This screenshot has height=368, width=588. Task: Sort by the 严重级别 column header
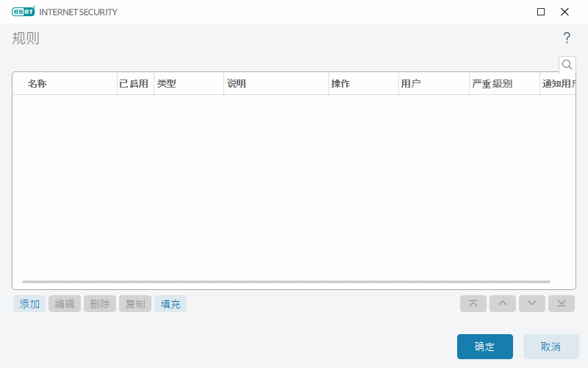504,83
